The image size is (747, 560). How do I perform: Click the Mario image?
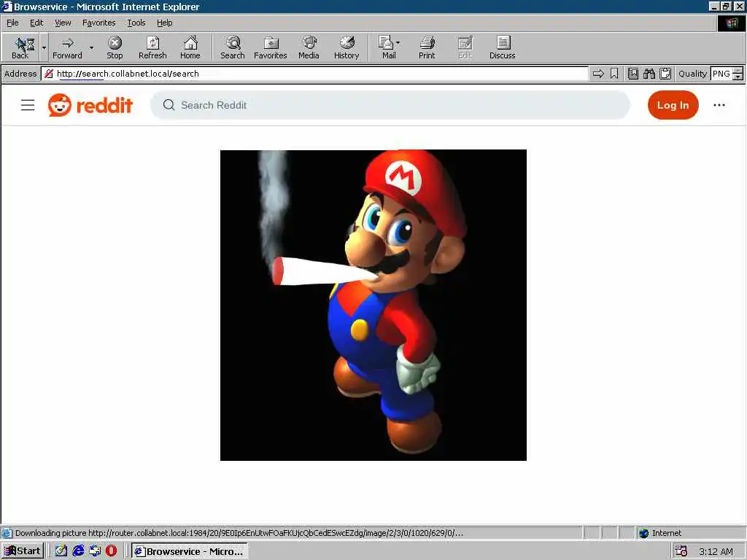click(373, 305)
